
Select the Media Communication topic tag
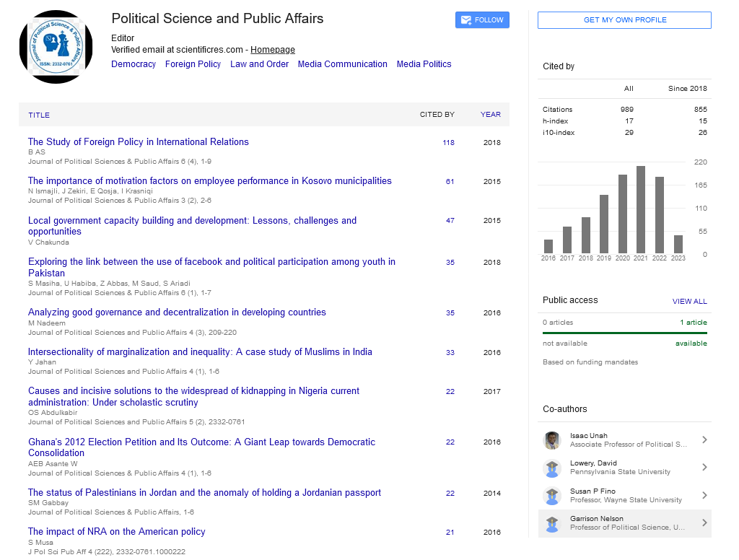pos(342,64)
